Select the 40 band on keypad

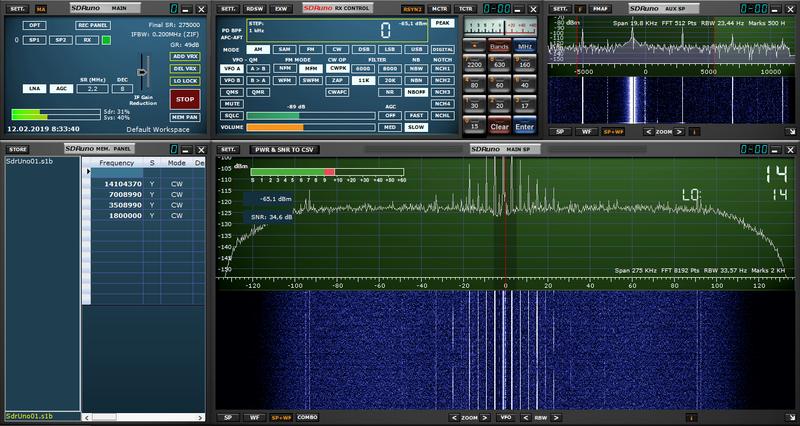(524, 84)
